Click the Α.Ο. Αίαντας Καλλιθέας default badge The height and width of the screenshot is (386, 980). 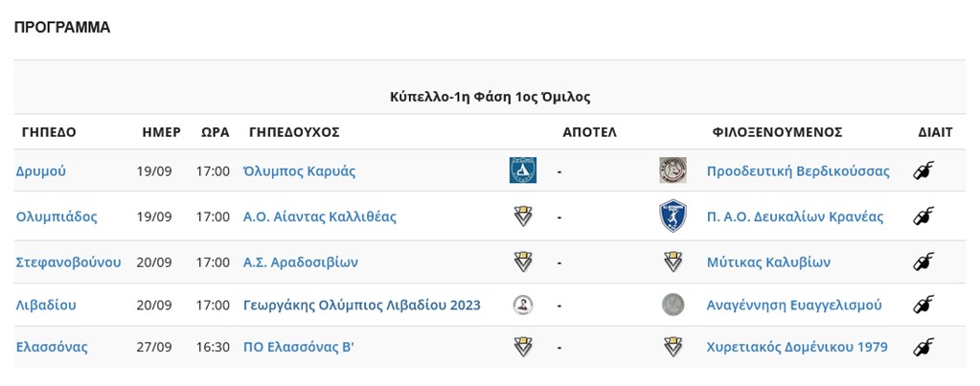(x=523, y=216)
